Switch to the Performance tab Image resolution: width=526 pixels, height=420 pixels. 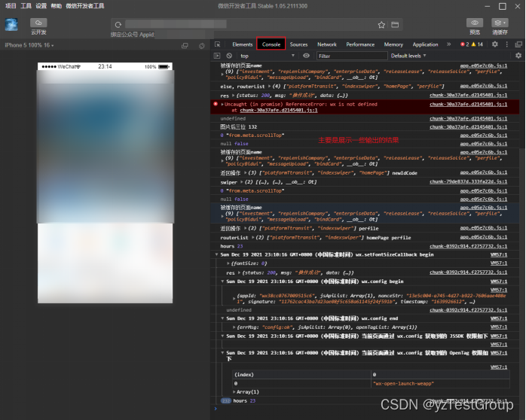tap(360, 44)
